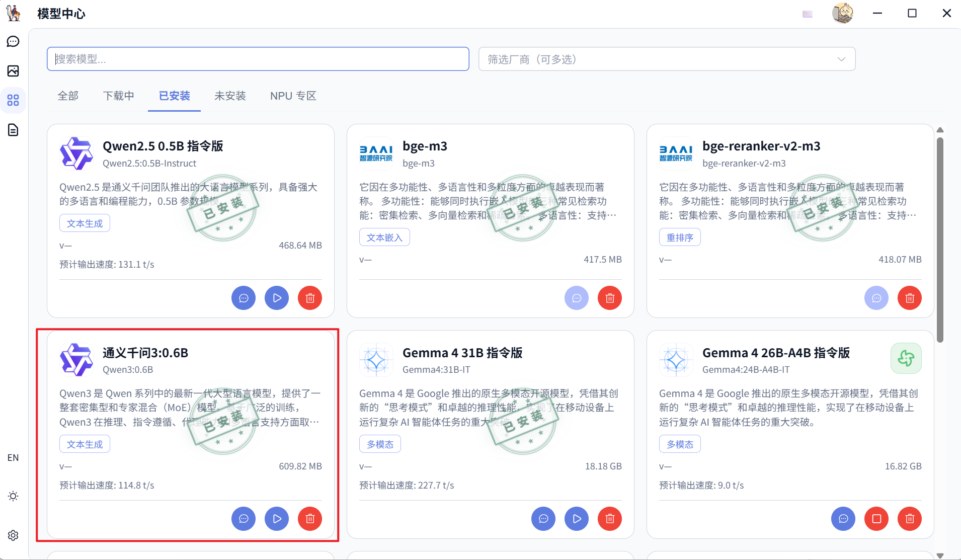Click Gemma logo on Gemma 4 26B-A4B card

(x=676, y=360)
